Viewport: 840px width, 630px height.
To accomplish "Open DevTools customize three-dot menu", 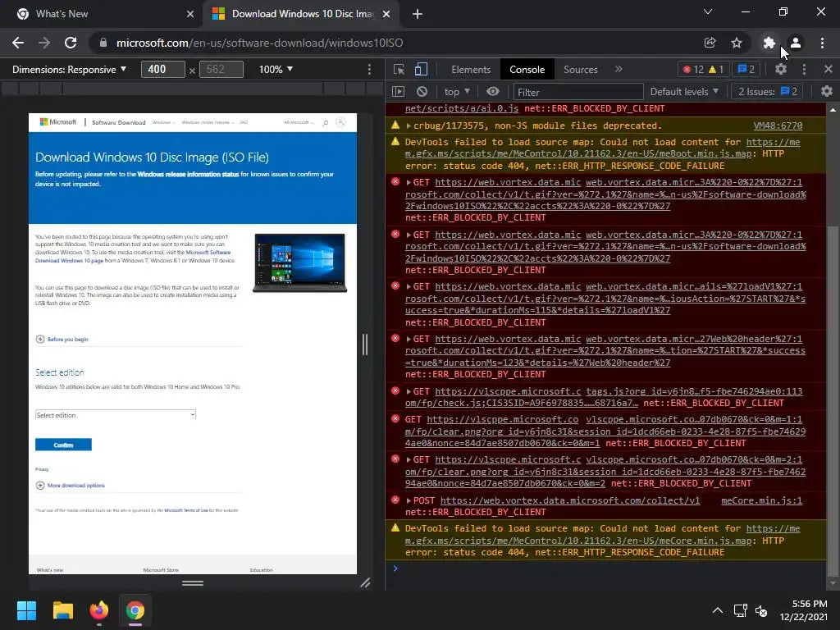I will click(804, 69).
